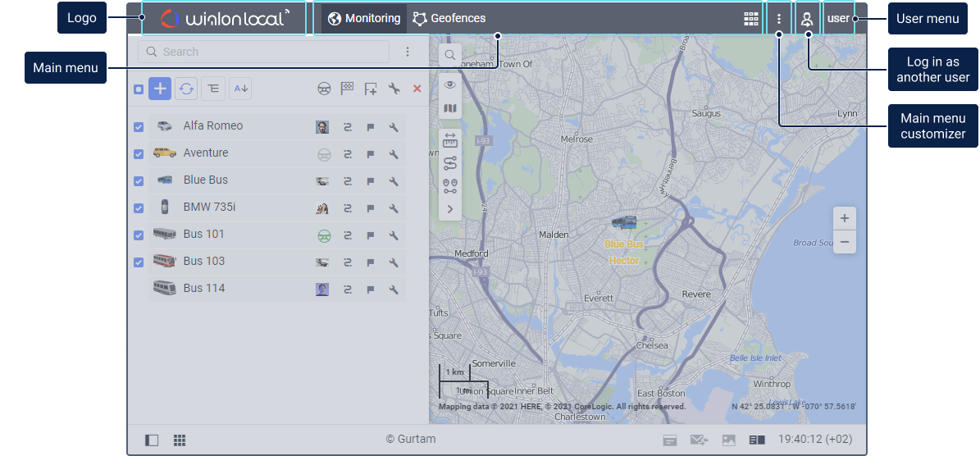Open the main menu customizer three-dot button
This screenshot has height=456, width=980.
click(779, 19)
